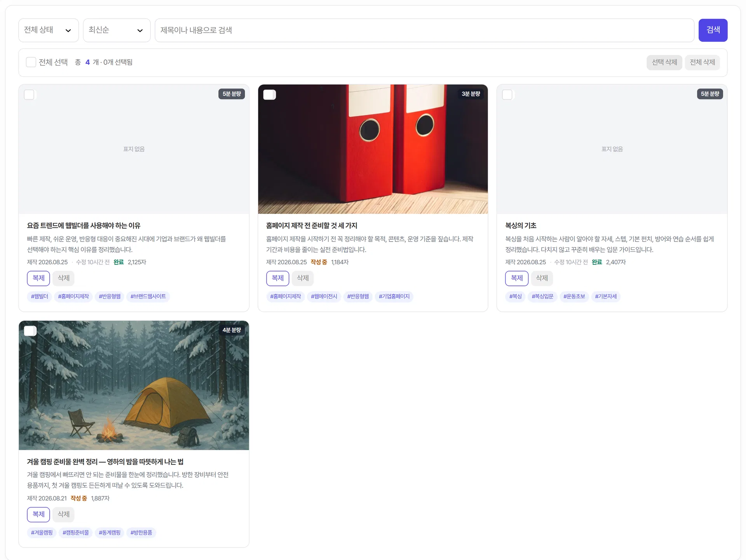This screenshot has width=746, height=560.
Task: Click the 선택 삭제 button
Action: click(664, 62)
